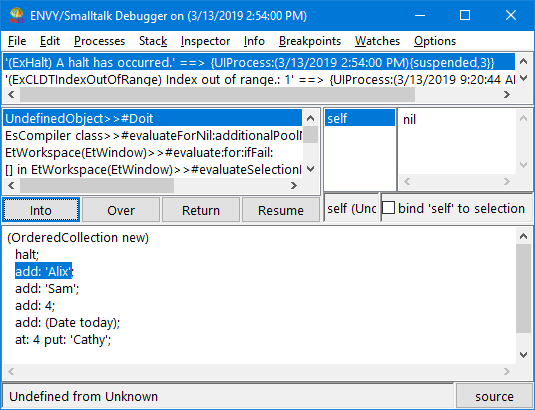
Task: Click the Over step button
Action: pos(121,210)
